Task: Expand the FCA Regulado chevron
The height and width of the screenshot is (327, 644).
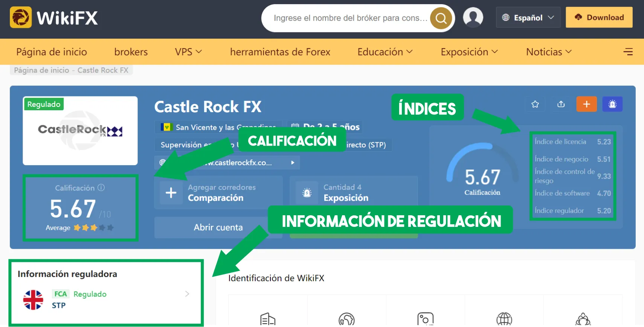Action: (x=187, y=294)
